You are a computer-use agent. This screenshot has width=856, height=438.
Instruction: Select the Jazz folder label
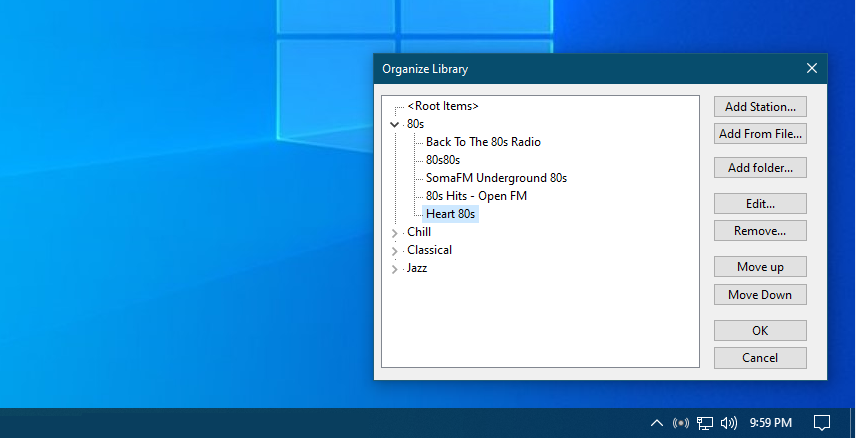417,268
